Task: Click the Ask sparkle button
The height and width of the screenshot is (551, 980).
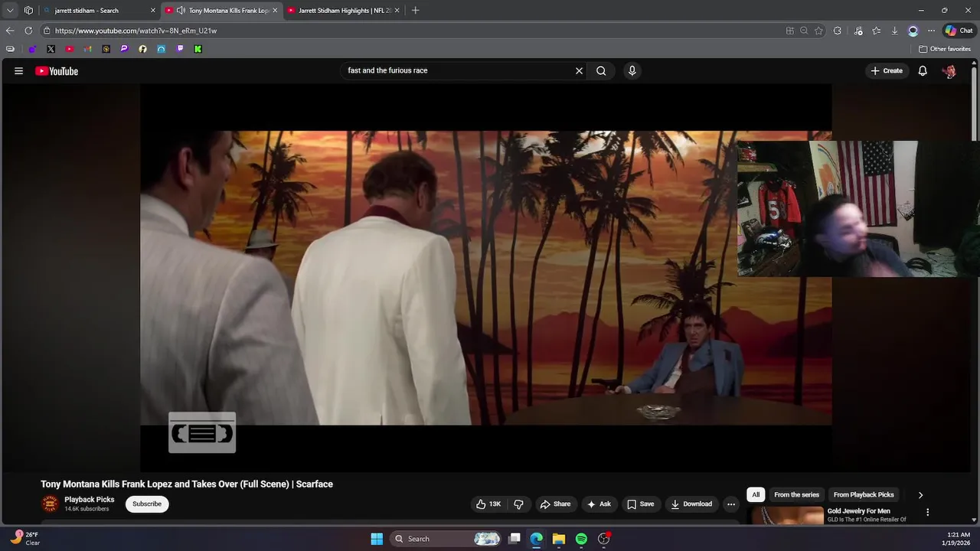Action: 599,504
